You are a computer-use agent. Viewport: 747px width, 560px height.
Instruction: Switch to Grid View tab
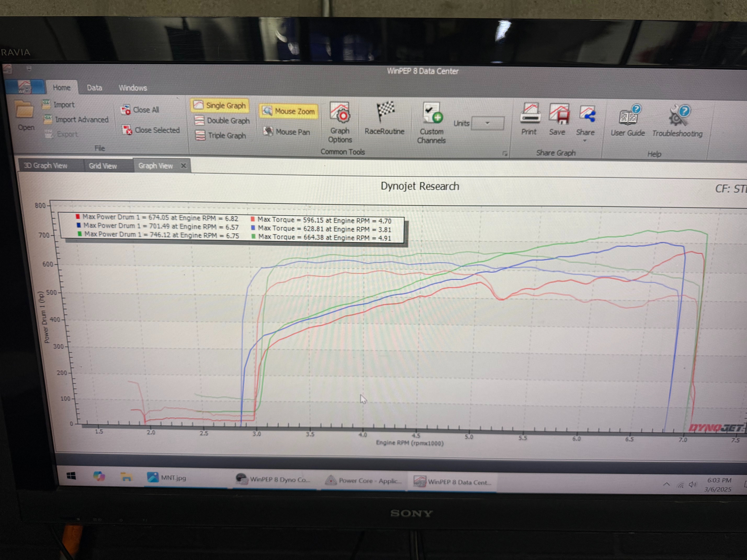tap(103, 166)
